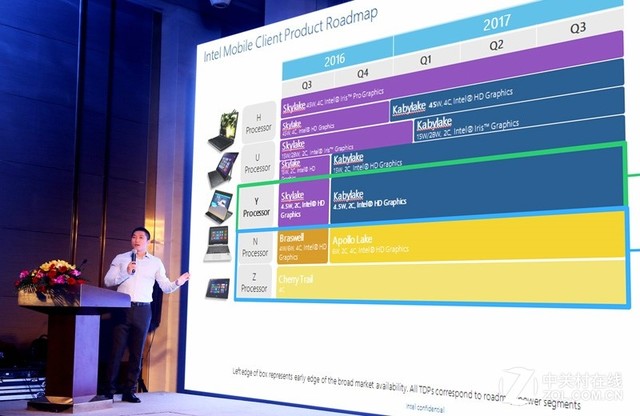
Task: Click the Apollo Lake 6W bar
Action: [477, 238]
